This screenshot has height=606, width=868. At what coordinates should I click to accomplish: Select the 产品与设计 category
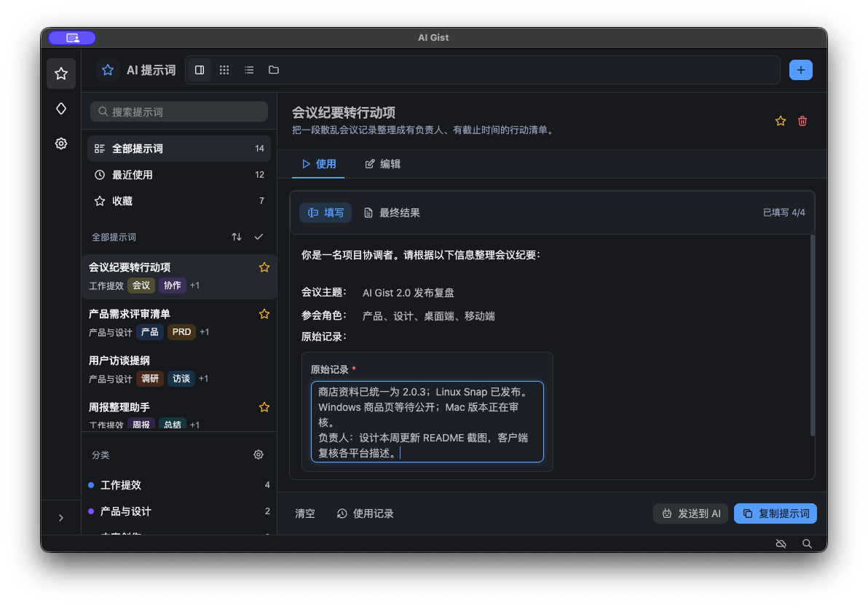point(179,511)
